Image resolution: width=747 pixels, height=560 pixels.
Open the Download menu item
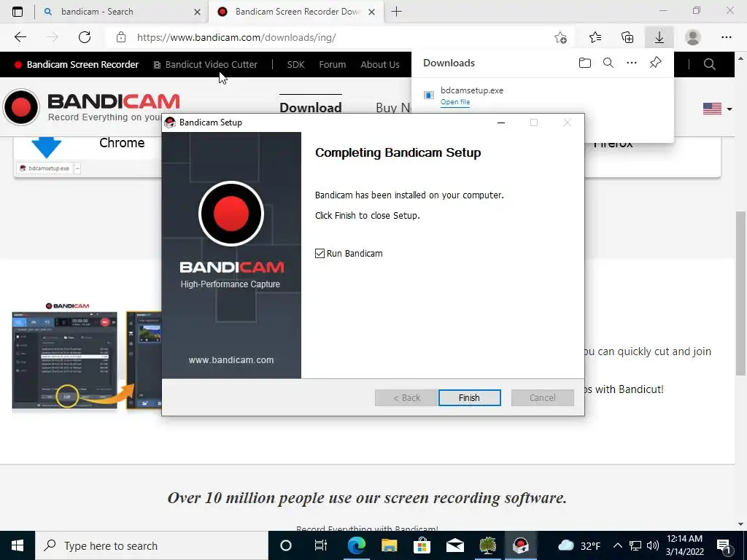311,107
